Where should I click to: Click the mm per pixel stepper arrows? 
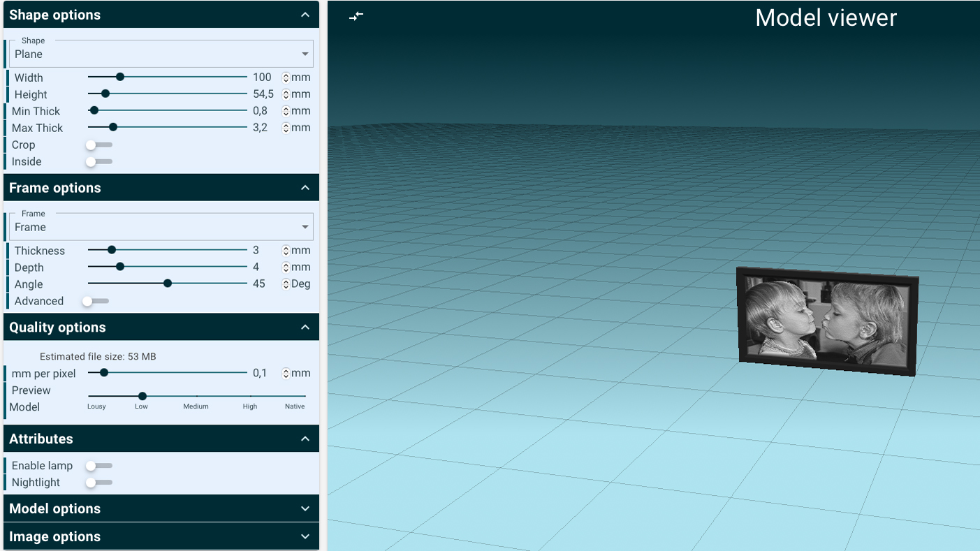pyautogui.click(x=286, y=374)
